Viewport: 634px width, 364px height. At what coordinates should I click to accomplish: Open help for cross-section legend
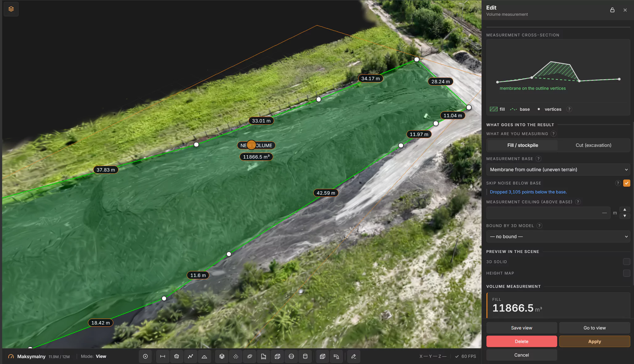(x=569, y=109)
